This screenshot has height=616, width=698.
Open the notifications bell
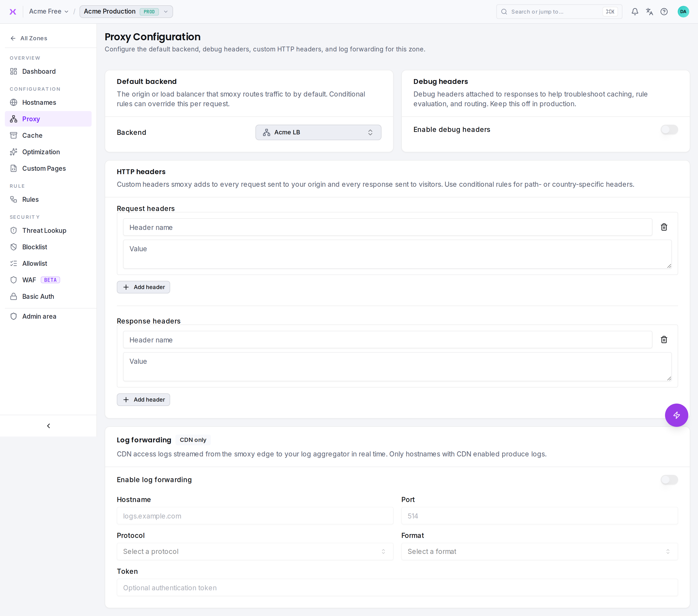pos(635,12)
